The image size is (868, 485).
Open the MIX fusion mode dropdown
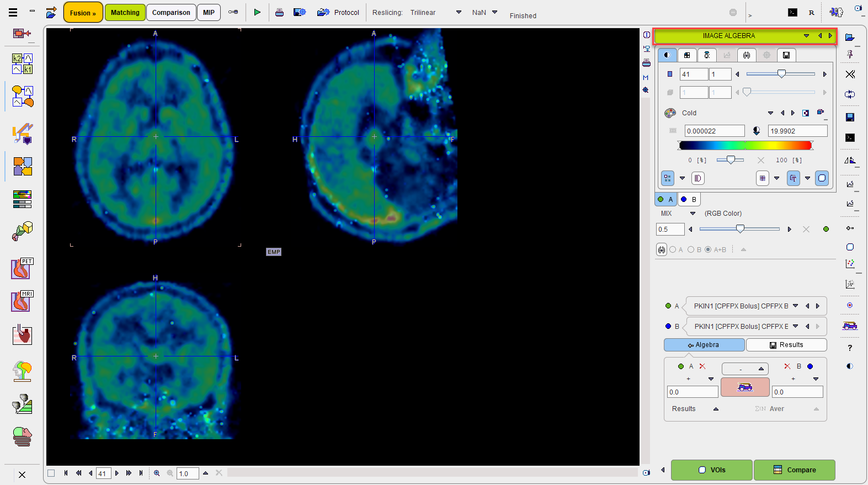pyautogui.click(x=693, y=214)
